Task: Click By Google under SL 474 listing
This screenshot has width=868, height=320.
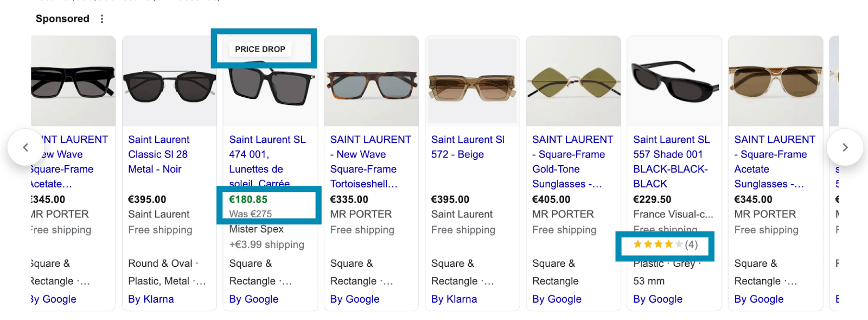Action: click(253, 299)
